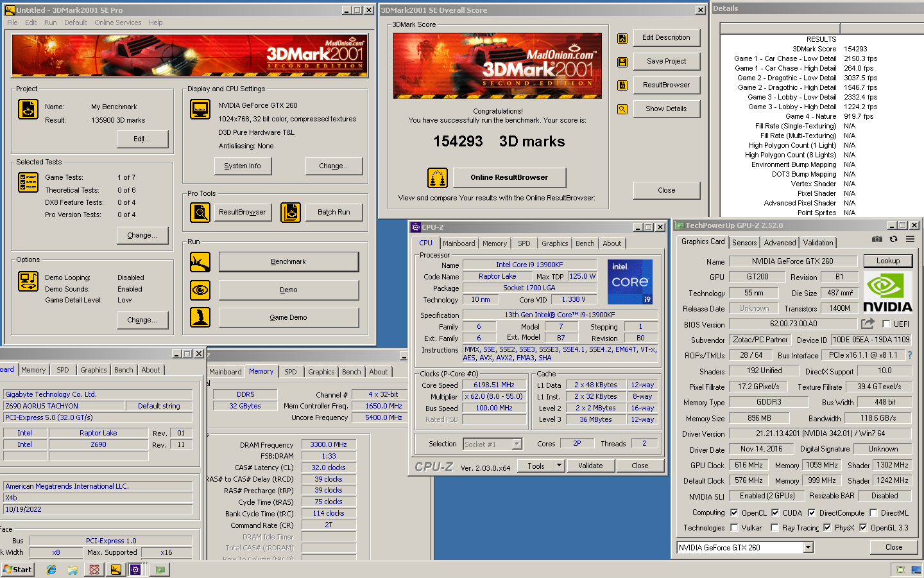924x578 pixels.
Task: Open the Socket #1 selection dropdown in CPU-Z
Action: pyautogui.click(x=517, y=444)
